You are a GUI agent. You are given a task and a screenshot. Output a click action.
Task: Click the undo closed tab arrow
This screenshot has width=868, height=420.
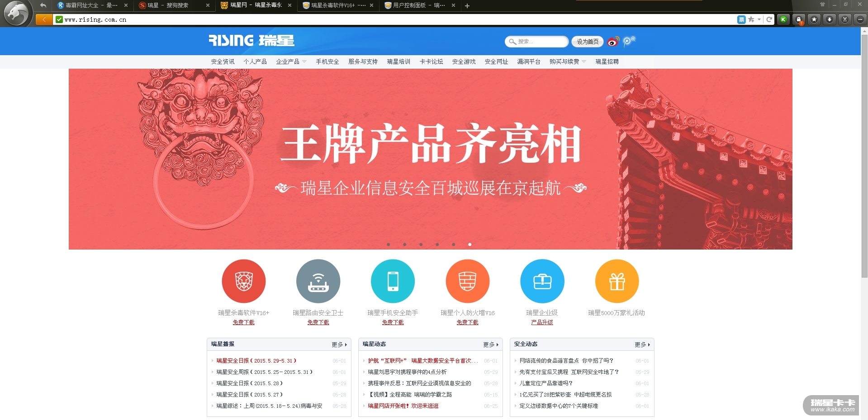(x=43, y=5)
